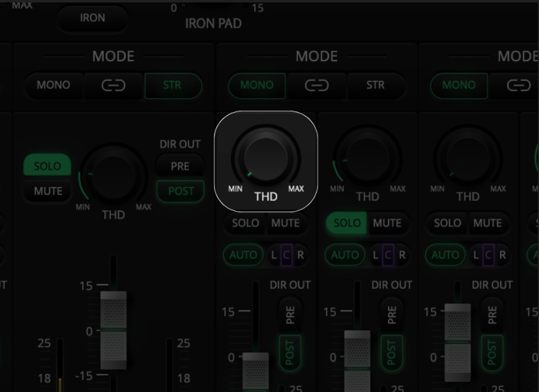Enable STR mode in the middle MODE section

[375, 86]
